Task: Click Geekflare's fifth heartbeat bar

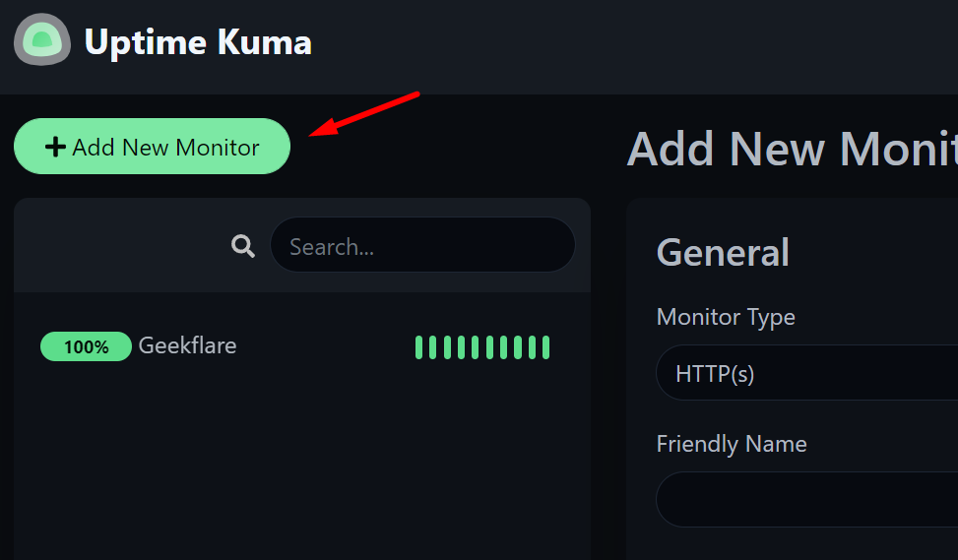Action: coord(476,347)
